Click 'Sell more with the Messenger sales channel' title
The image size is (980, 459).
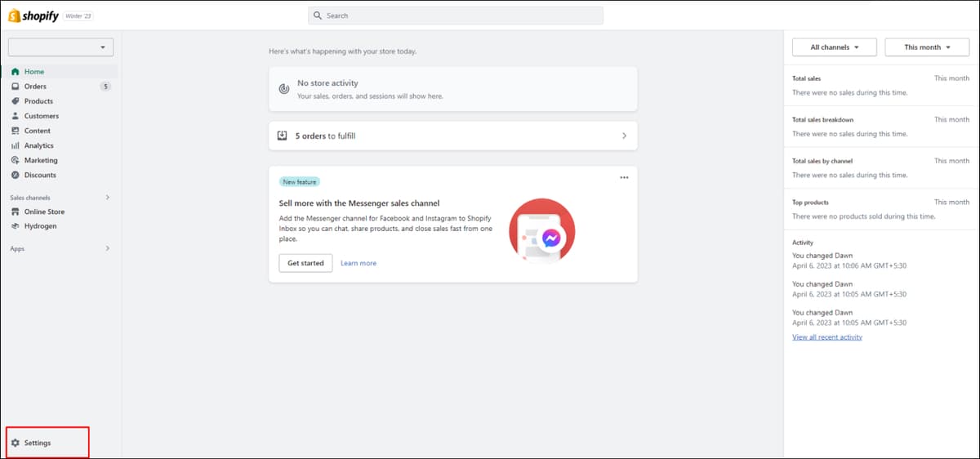pos(359,203)
